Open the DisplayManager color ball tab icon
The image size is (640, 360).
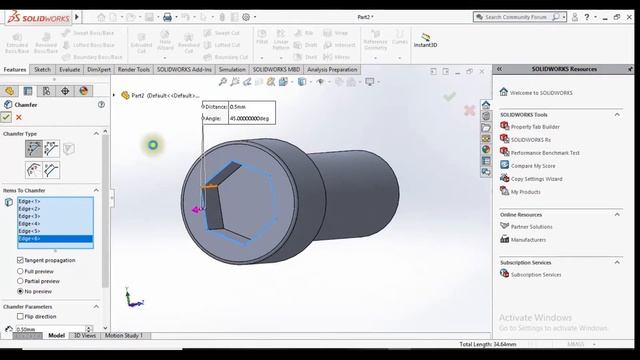(84, 91)
